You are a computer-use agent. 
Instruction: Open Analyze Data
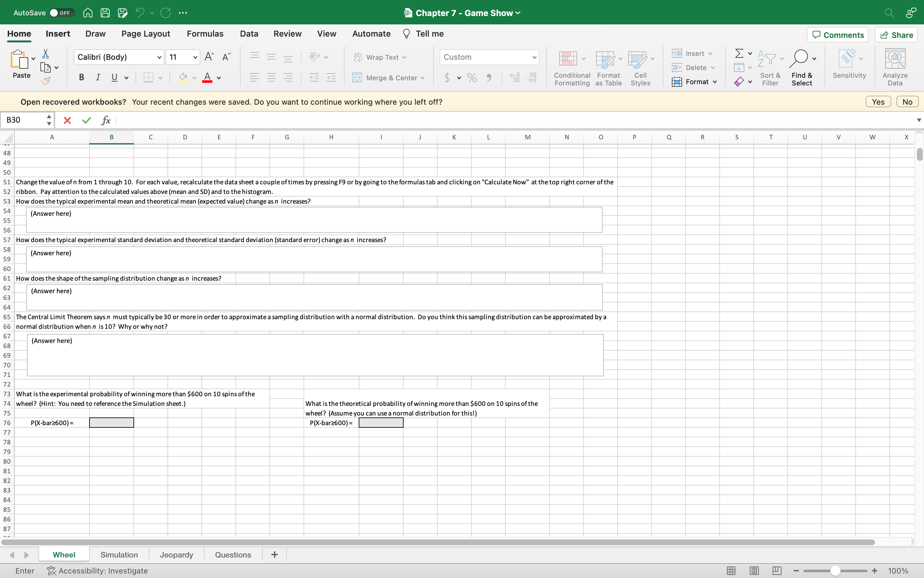894,68
